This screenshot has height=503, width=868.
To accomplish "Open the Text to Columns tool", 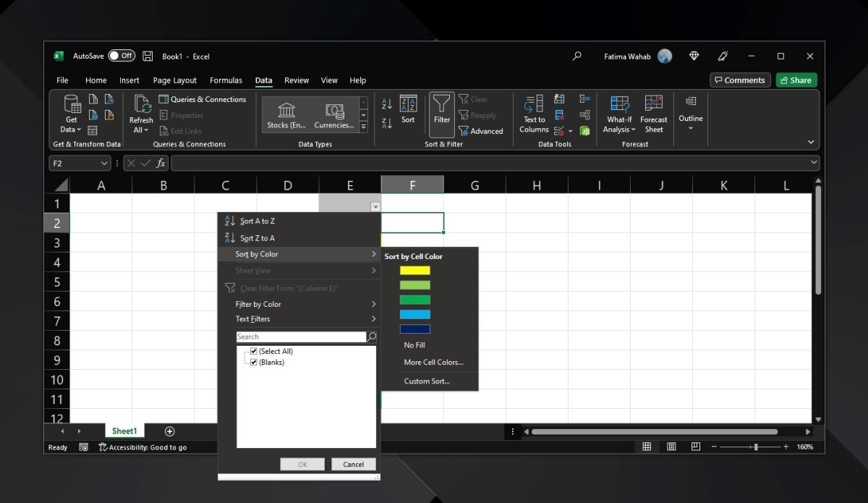I will click(534, 106).
